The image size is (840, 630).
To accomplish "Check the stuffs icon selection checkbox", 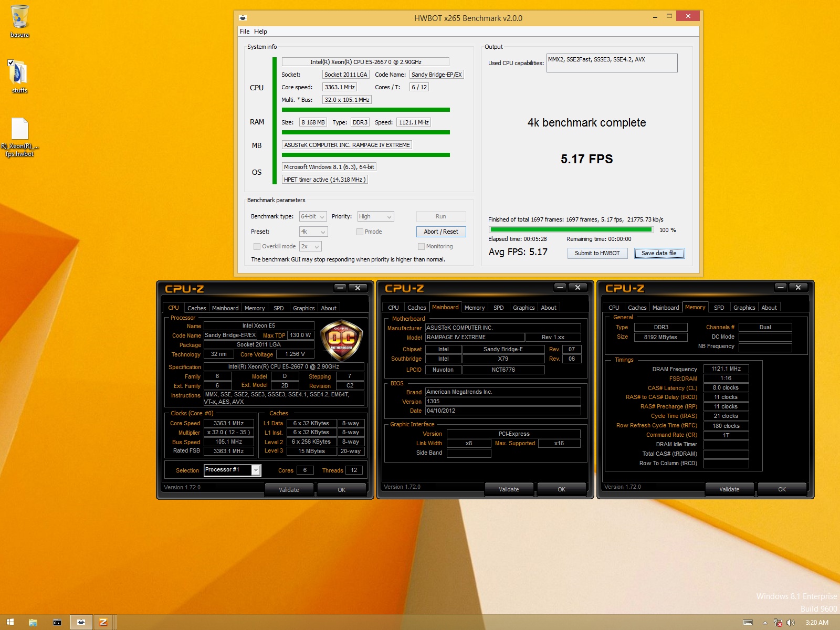I will click(11, 62).
